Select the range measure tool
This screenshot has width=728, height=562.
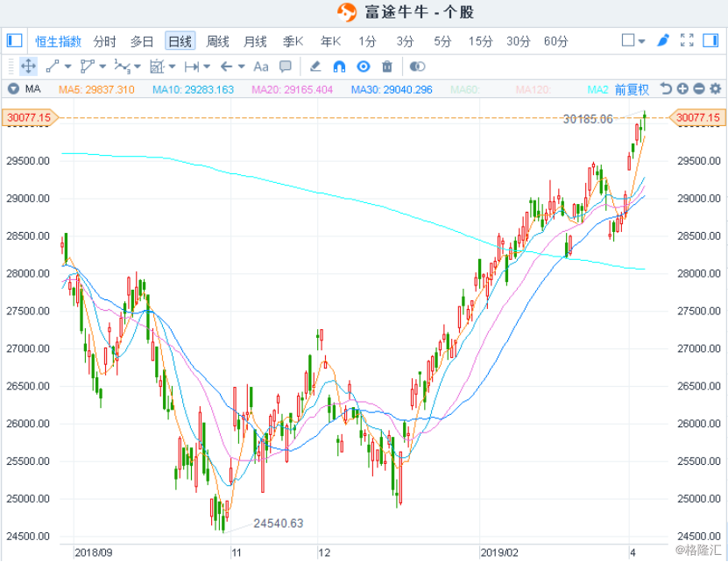point(192,67)
